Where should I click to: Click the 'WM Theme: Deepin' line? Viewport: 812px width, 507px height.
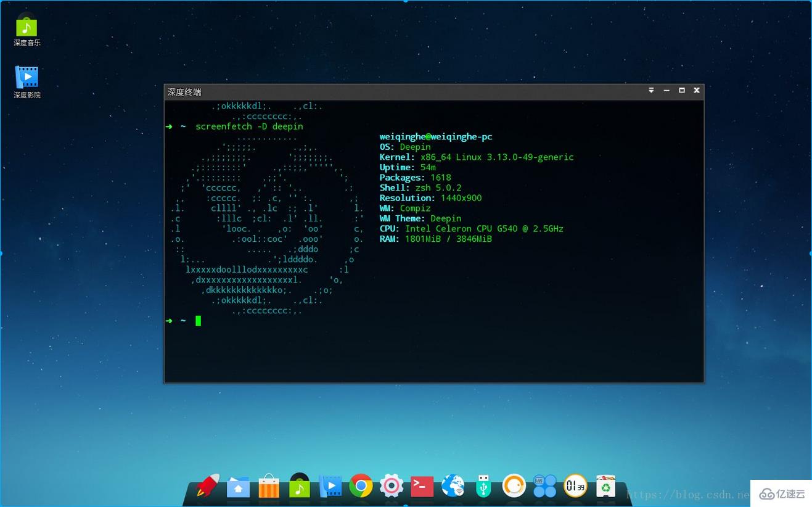[420, 218]
